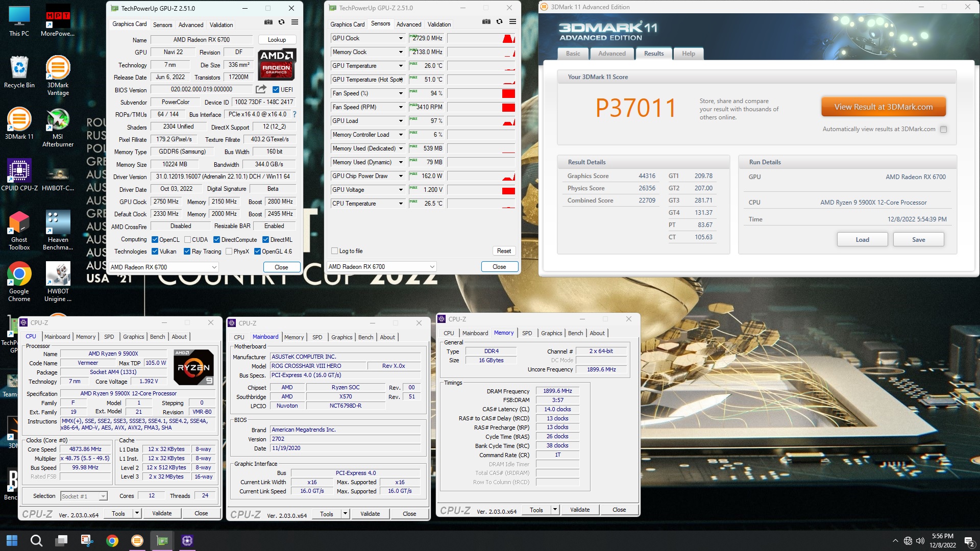Open the Google Chrome desktop shortcut
Screen dimensions: 980x551
tap(19, 282)
